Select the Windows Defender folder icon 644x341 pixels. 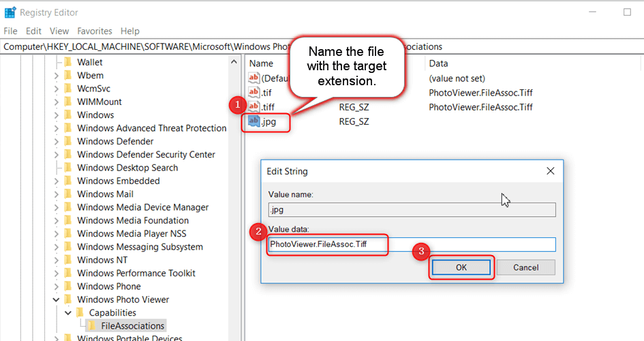(x=68, y=141)
